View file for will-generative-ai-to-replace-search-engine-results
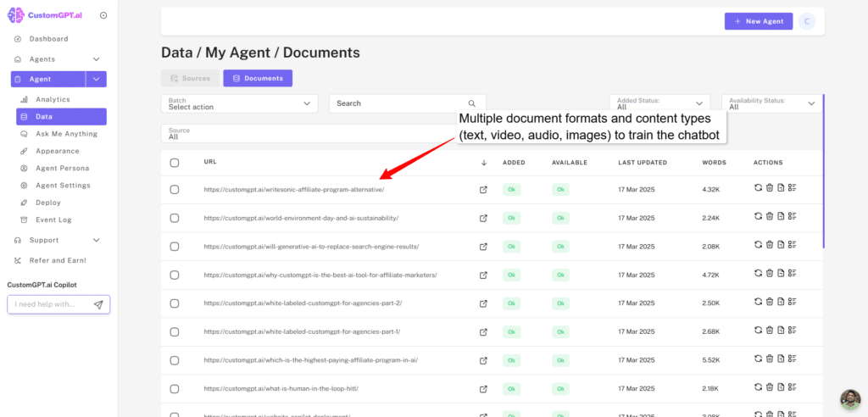This screenshot has height=417, width=868. coord(781,244)
